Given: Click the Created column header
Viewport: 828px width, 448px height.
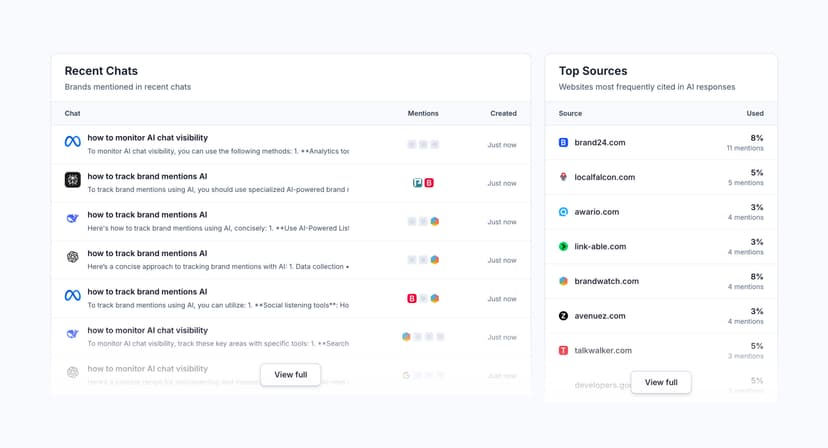Looking at the screenshot, I should coord(503,114).
